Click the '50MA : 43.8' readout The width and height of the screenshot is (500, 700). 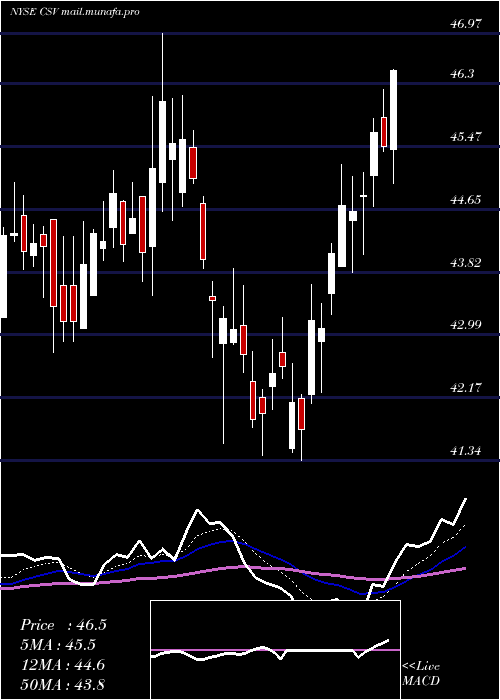point(62,684)
